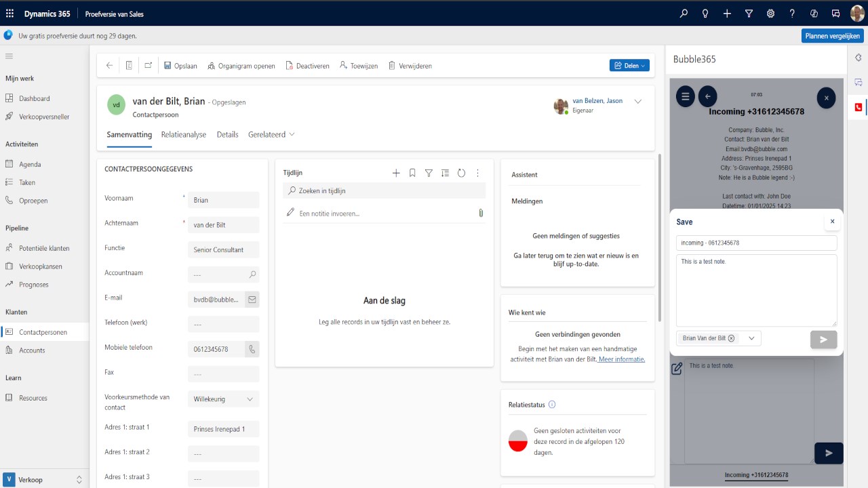Expand the Gerelateerd tab dropdown
The image size is (868, 488).
(x=271, y=135)
